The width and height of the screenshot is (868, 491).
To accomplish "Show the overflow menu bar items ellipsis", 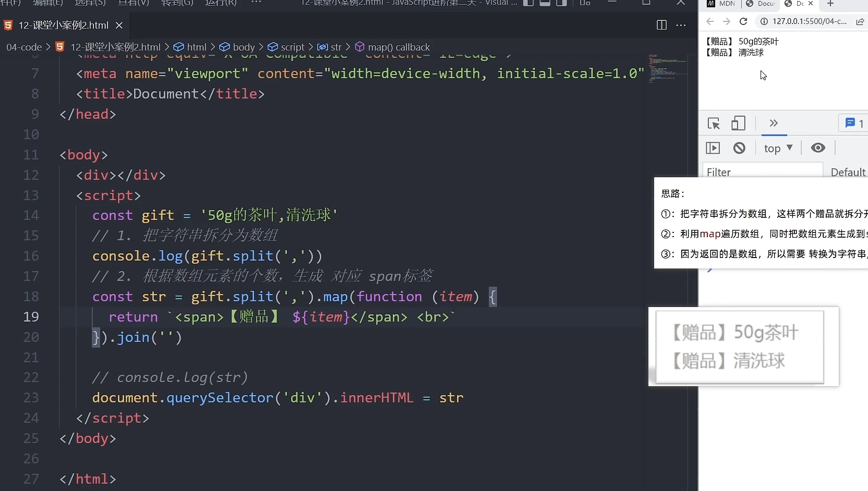I will [x=256, y=3].
